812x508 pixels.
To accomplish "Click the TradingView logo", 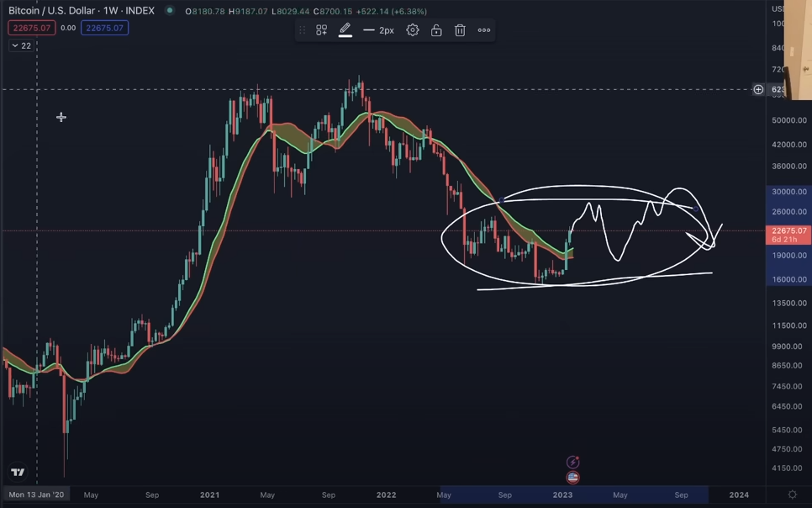I will tap(18, 472).
